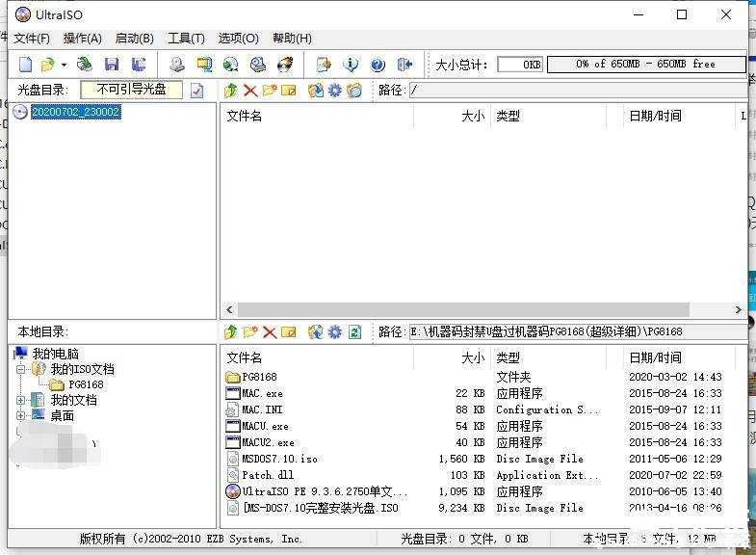Click the boot properties checkmark document icon
Image resolution: width=756 pixels, height=555 pixels.
[x=196, y=91]
